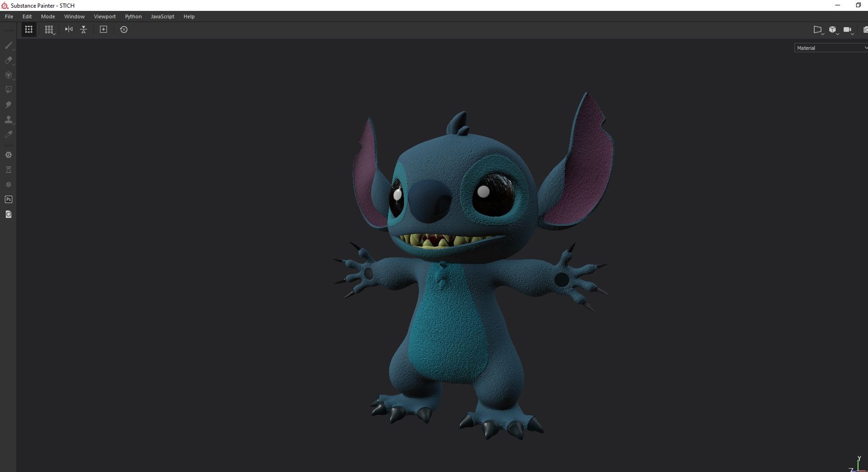Select the Smudge tool
Screen dimensions: 868x472
[8, 105]
